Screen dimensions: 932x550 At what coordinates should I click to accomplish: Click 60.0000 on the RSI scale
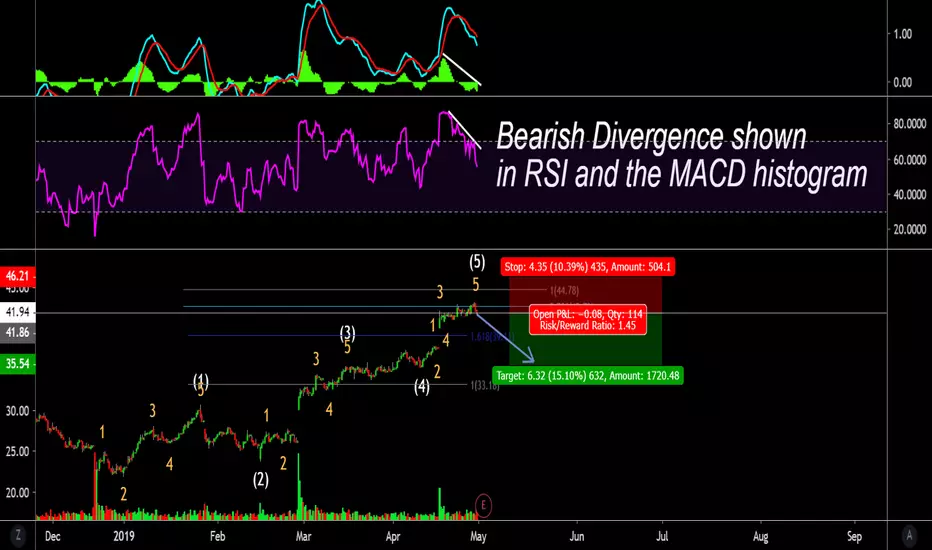point(909,159)
